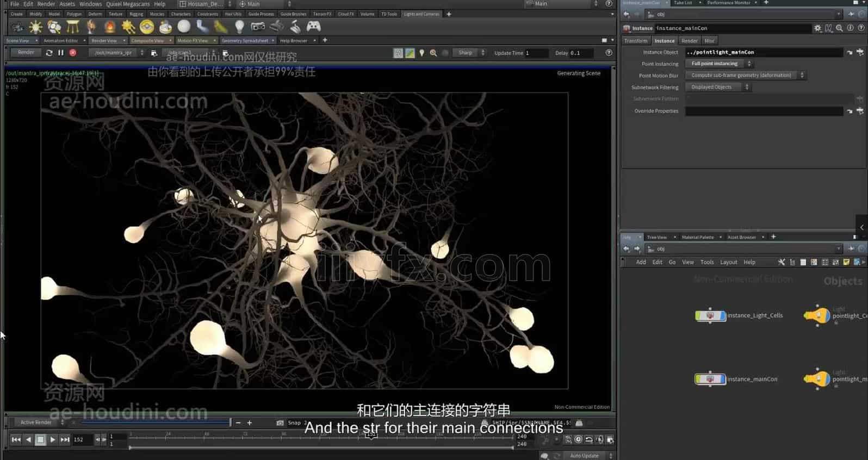The image size is (868, 460).
Task: Toggle display flag on instance_mainCon node
Action: (x=722, y=379)
